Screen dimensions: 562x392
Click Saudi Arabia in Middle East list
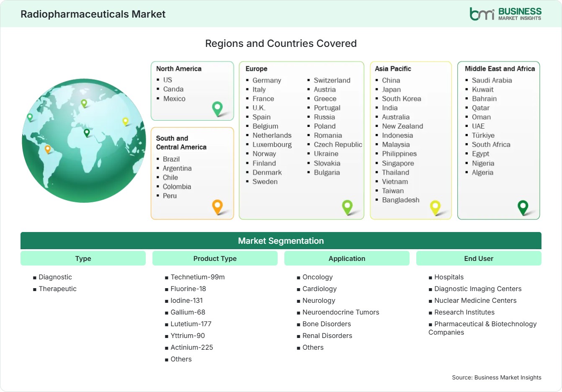(492, 80)
